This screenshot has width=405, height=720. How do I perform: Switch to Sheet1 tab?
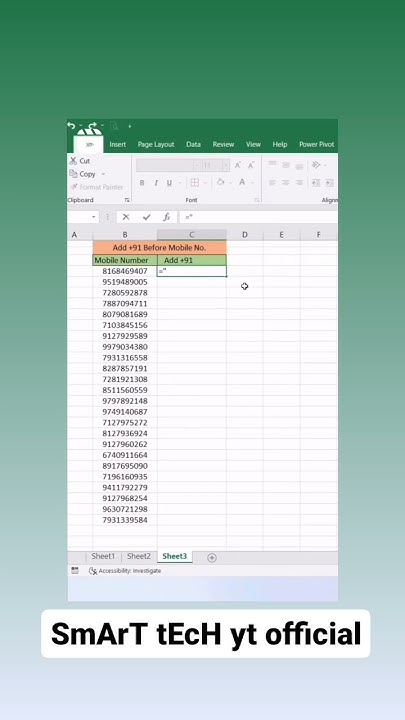[103, 557]
